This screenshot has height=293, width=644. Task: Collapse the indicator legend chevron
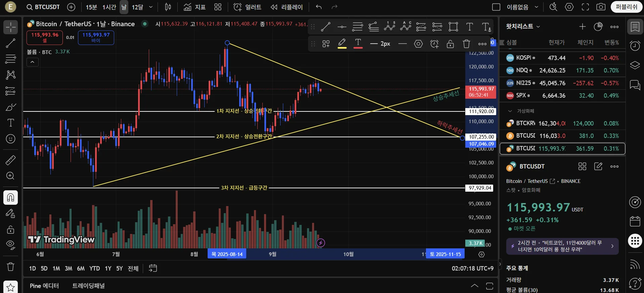coord(33,62)
